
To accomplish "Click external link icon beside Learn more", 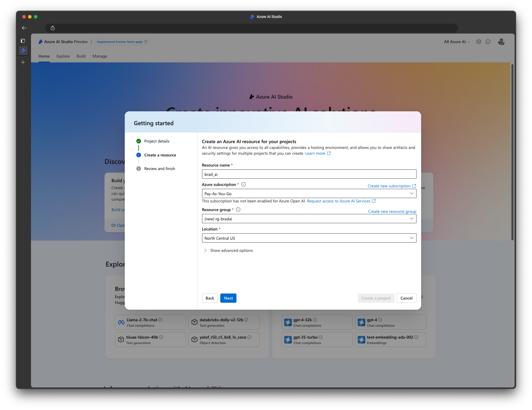I will (x=329, y=153).
